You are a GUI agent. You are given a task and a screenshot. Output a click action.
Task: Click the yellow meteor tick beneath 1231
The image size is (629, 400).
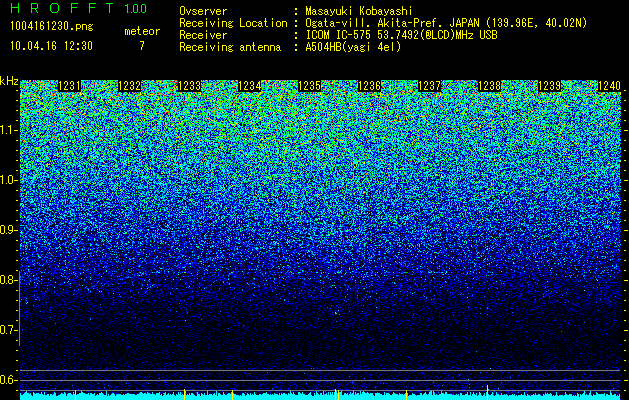pyautogui.click(x=75, y=394)
